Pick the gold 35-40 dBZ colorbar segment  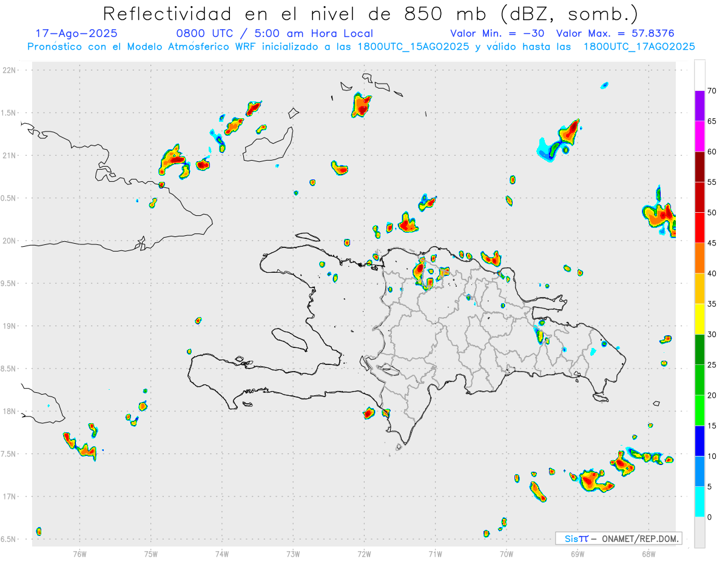[x=699, y=289]
